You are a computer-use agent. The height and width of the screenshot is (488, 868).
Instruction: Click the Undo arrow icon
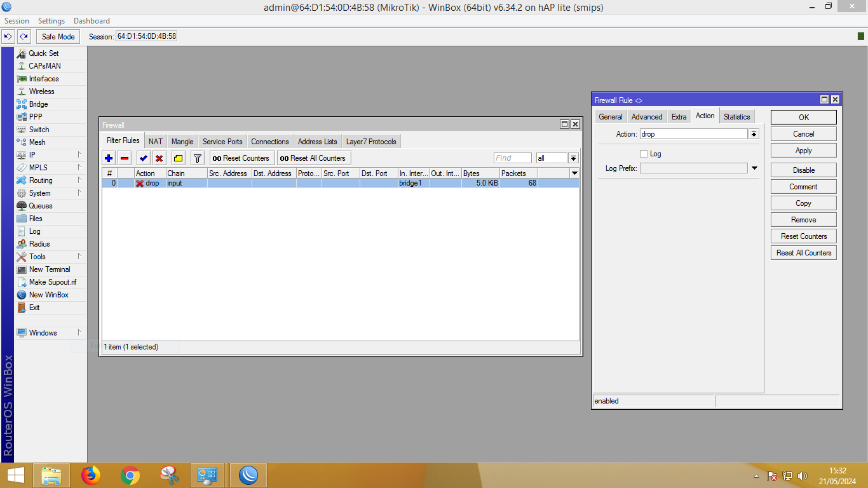(x=8, y=36)
